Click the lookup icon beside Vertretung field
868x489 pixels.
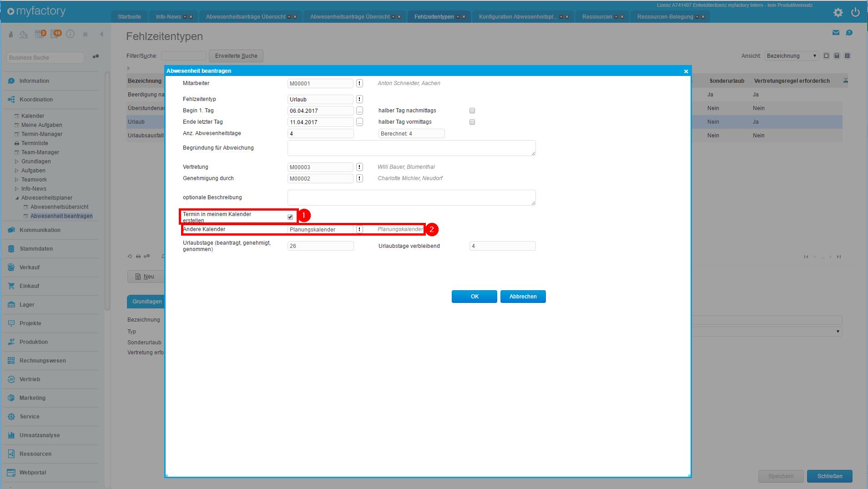(x=359, y=167)
